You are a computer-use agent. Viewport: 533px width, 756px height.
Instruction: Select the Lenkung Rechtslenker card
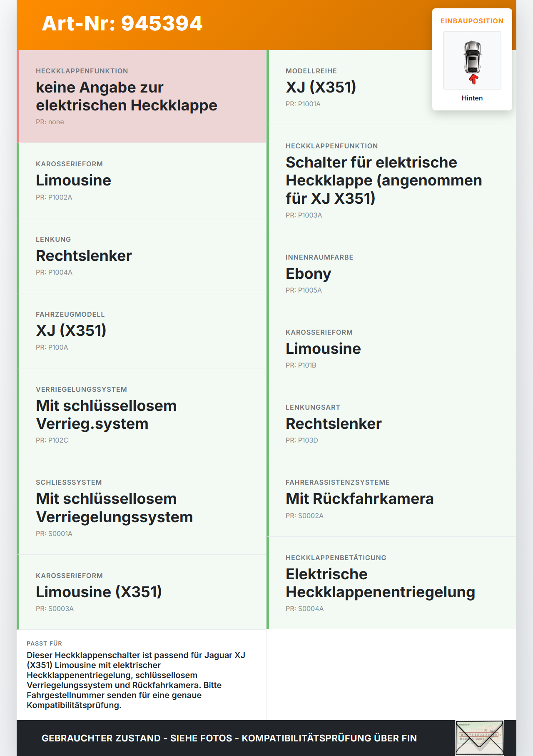(x=142, y=256)
